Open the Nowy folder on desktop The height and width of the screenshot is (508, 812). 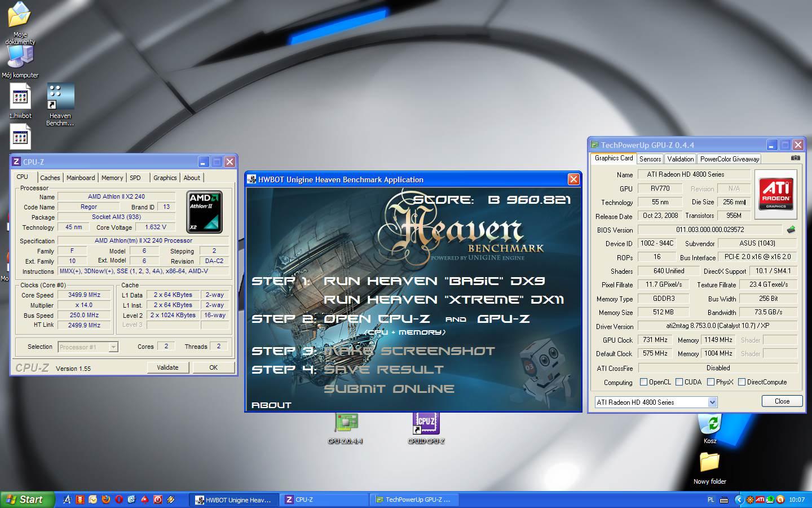[x=710, y=468]
